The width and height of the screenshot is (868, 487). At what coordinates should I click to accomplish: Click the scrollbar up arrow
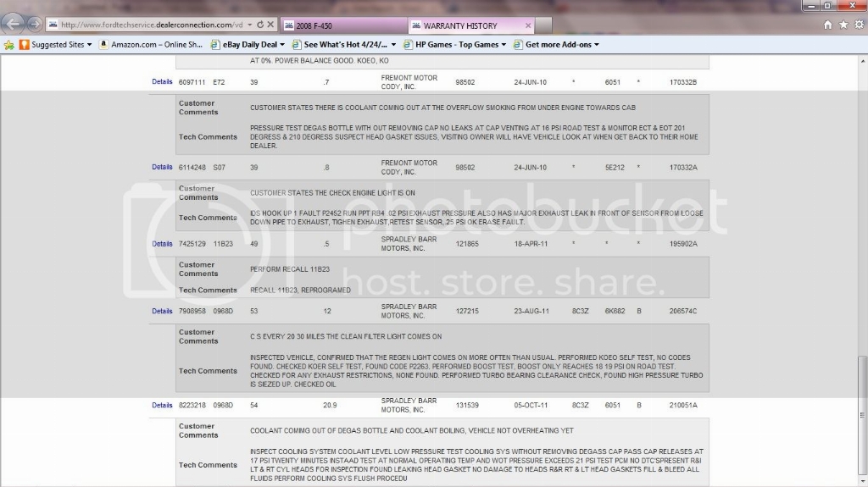pyautogui.click(x=862, y=60)
